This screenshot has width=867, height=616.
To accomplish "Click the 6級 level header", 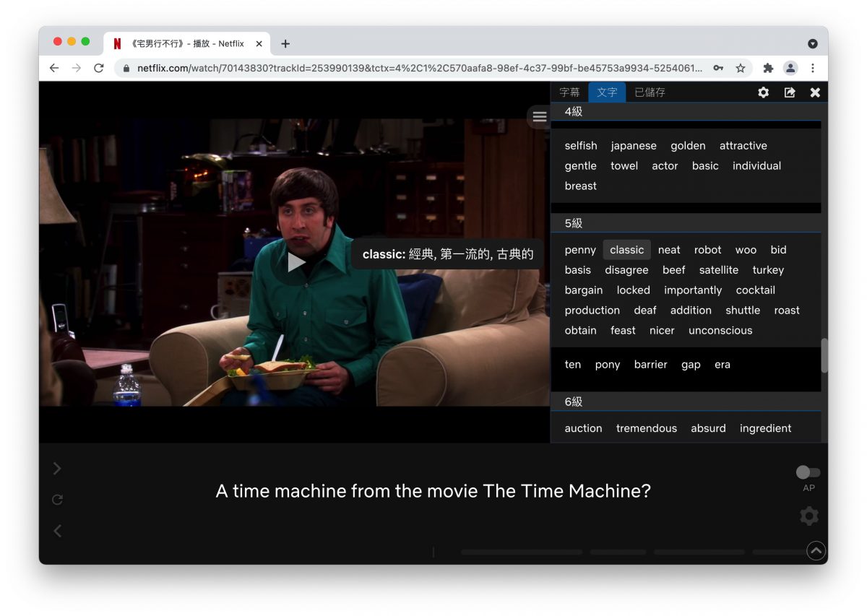I will coord(686,402).
